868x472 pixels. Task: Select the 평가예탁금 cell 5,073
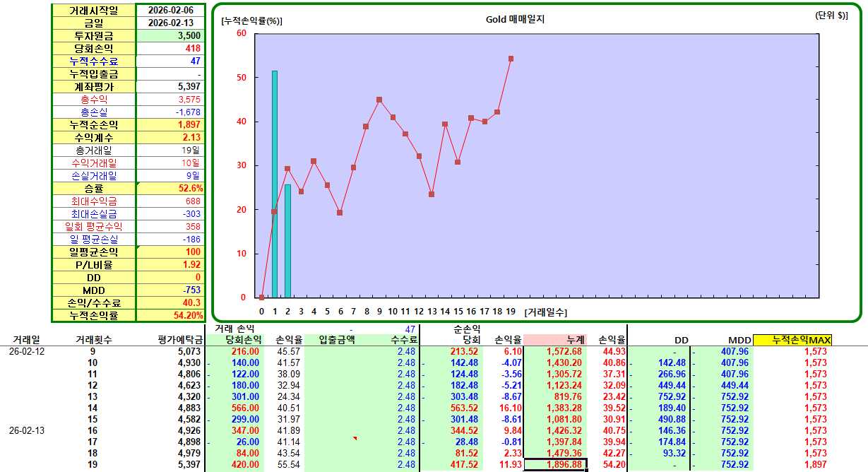[189, 351]
